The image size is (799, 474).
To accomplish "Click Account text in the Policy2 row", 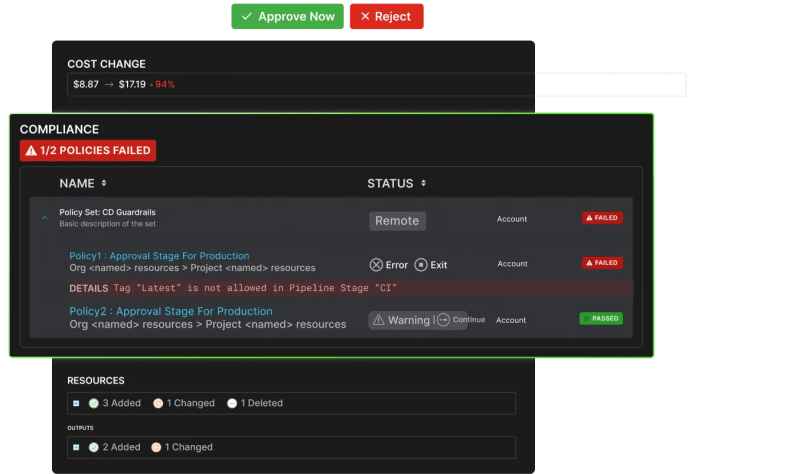I will pos(511,320).
